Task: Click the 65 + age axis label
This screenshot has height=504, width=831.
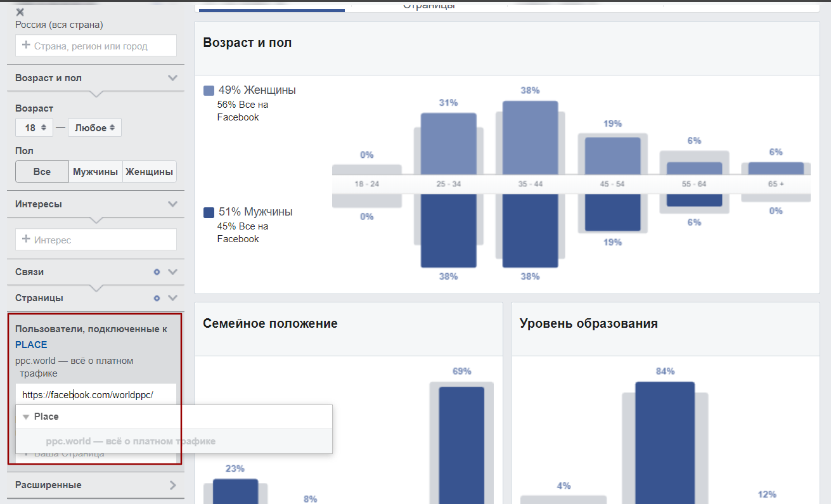Action: tap(776, 184)
